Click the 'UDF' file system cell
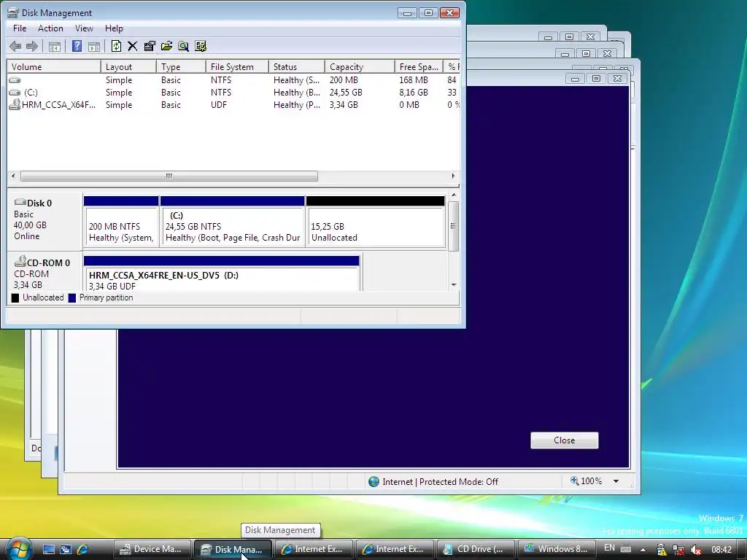The width and height of the screenshot is (747, 560). click(219, 105)
